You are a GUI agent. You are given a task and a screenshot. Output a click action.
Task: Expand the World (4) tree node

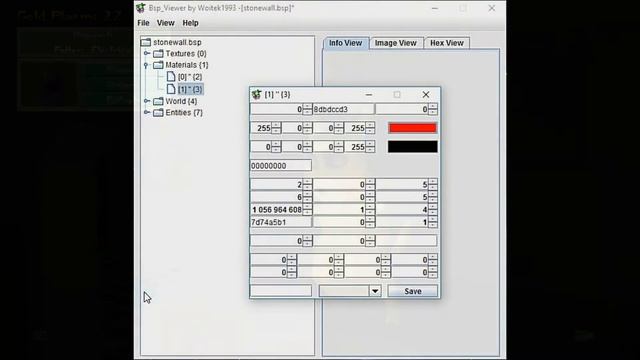click(147, 101)
